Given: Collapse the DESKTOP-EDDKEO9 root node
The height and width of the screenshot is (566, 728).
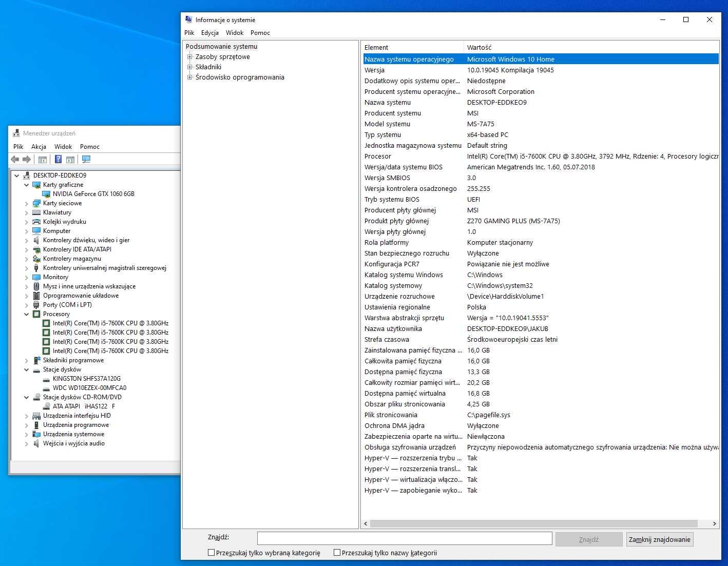Looking at the screenshot, I should point(17,175).
